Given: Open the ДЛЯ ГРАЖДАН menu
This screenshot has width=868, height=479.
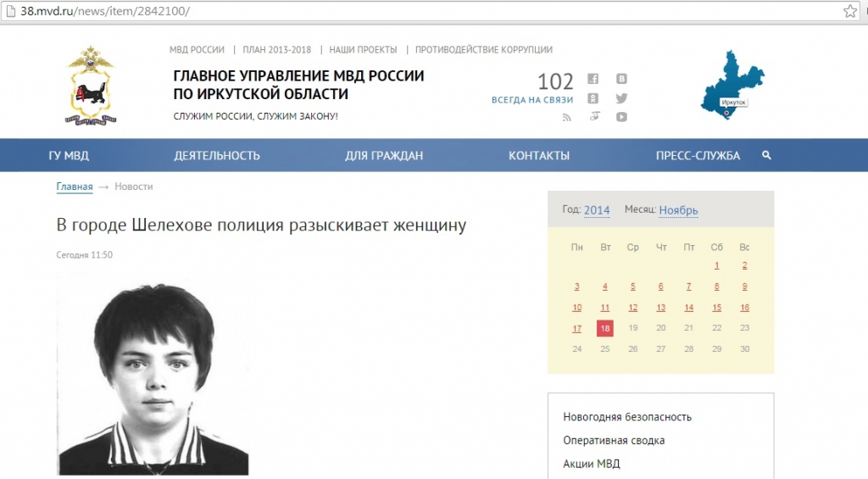Looking at the screenshot, I should 384,156.
